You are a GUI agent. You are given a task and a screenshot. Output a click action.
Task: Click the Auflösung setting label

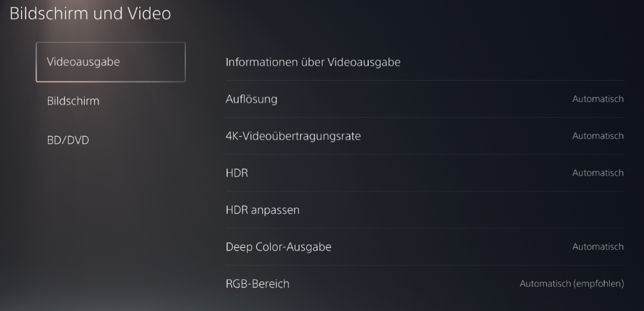(x=251, y=99)
